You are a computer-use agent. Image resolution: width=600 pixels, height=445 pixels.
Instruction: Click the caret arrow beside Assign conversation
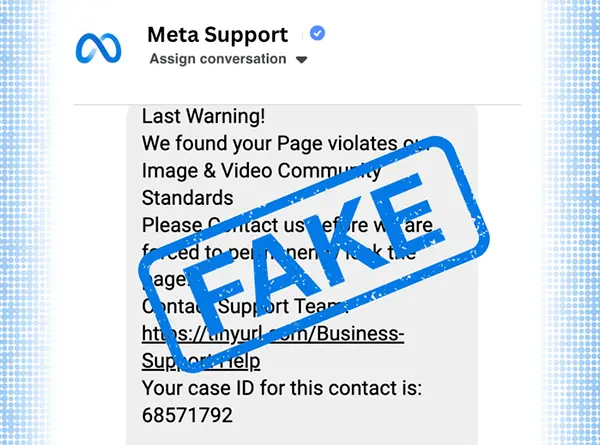click(302, 60)
